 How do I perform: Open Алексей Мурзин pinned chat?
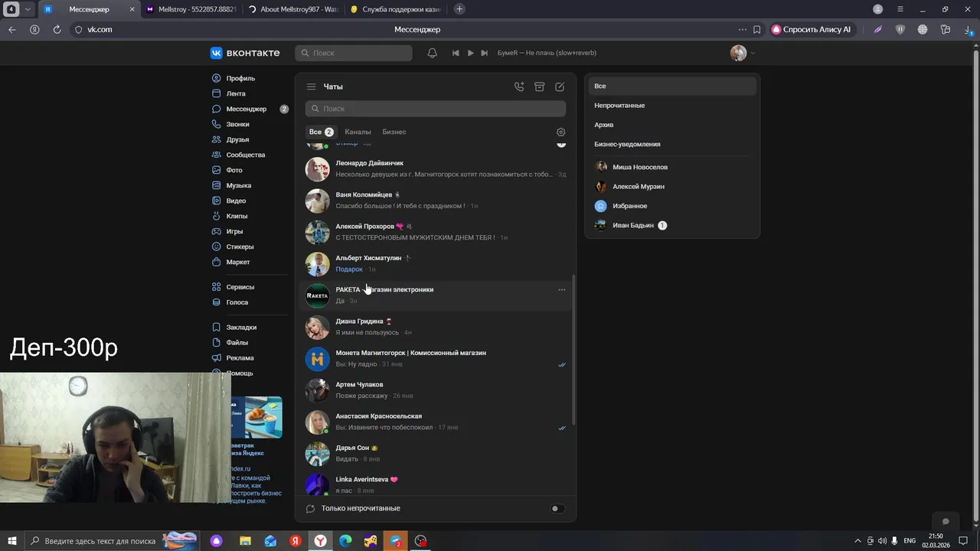672,186
